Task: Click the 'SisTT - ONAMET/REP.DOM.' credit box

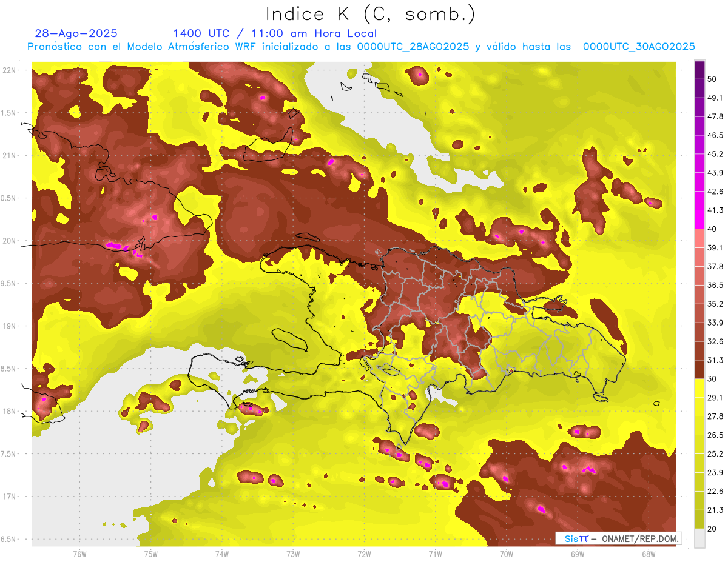Action: coord(619,538)
